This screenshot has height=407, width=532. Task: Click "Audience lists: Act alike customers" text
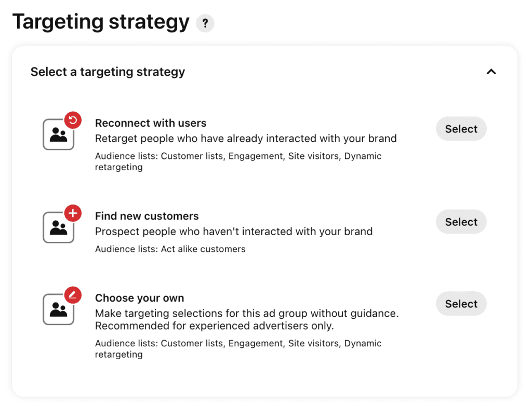[170, 249]
